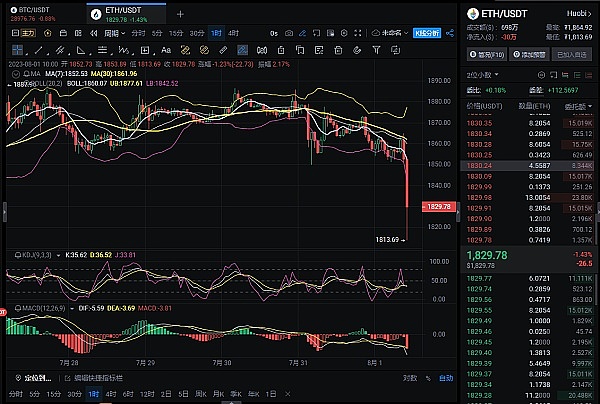Click the K线分析 button in toolbar

(x=427, y=33)
